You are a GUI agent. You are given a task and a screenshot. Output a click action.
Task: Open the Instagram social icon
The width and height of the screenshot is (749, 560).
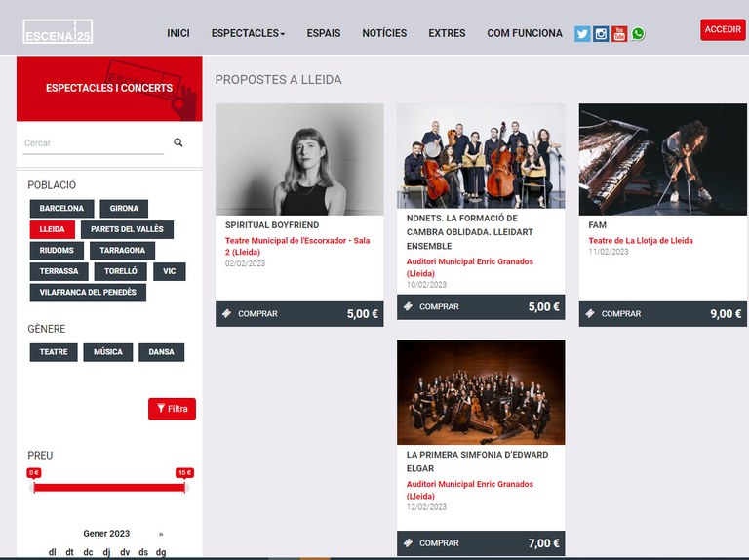(601, 34)
